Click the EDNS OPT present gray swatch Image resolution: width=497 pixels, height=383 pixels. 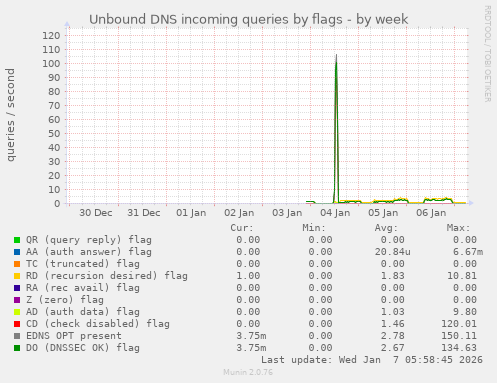coord(17,336)
